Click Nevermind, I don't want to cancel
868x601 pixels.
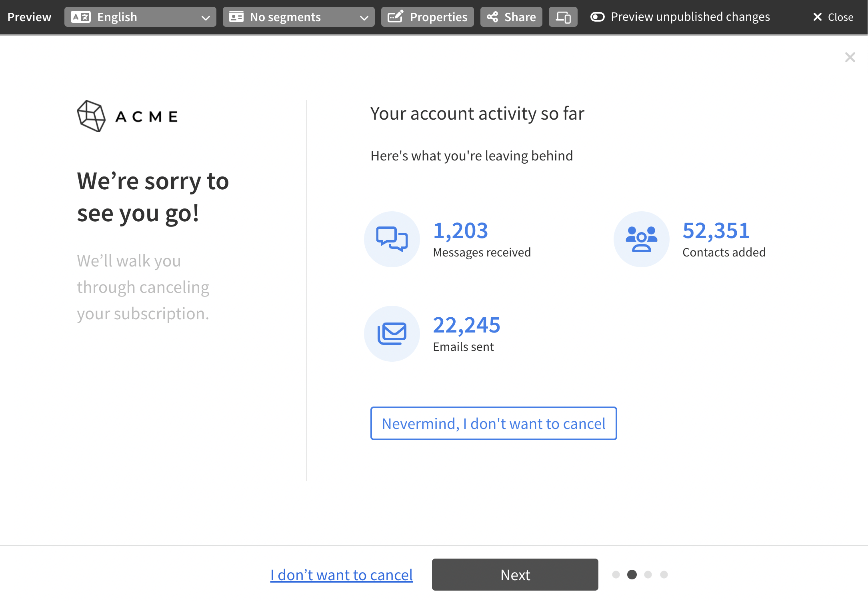click(493, 423)
